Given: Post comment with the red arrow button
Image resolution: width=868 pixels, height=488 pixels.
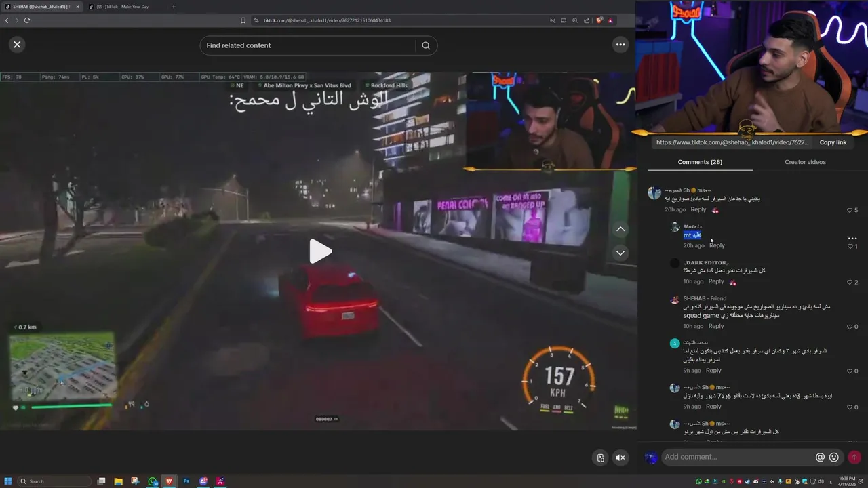Looking at the screenshot, I should tap(854, 457).
